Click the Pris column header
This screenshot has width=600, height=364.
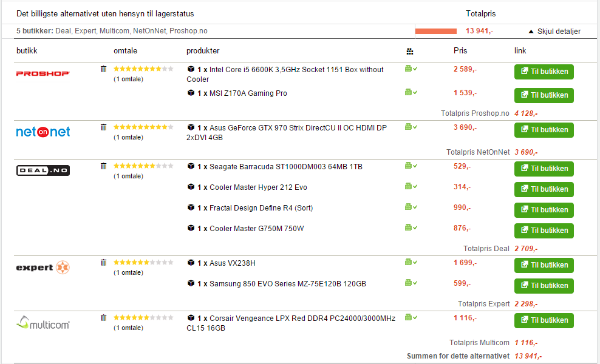coord(460,51)
